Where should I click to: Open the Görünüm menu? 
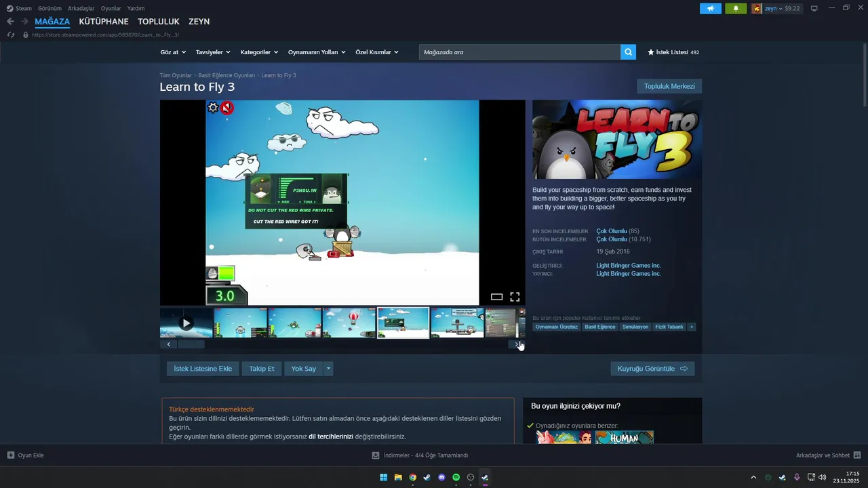[x=50, y=8]
